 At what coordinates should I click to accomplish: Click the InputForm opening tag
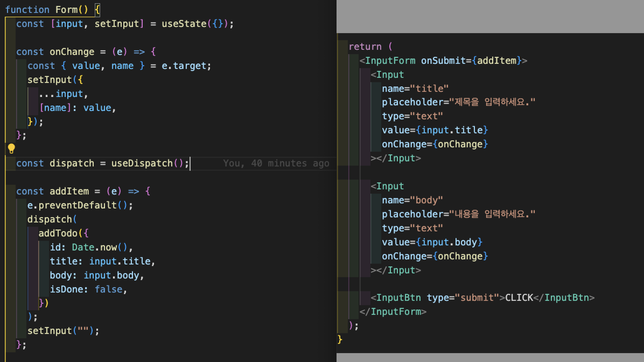click(390, 61)
